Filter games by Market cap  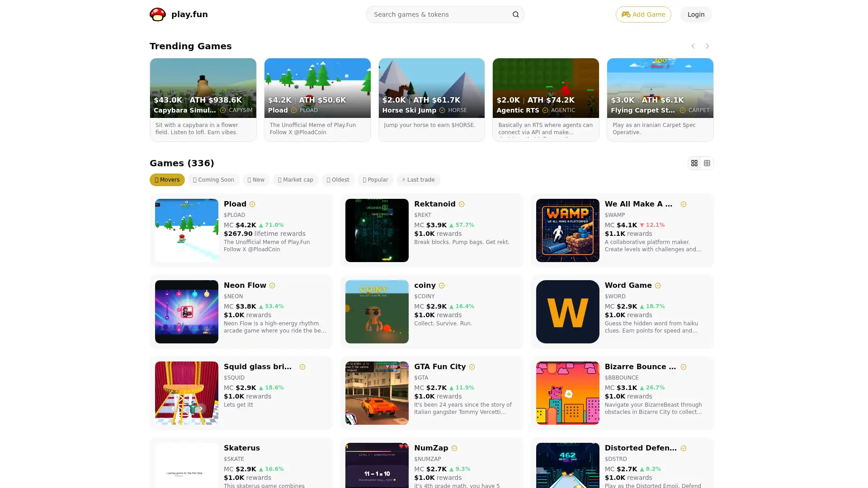(x=296, y=180)
